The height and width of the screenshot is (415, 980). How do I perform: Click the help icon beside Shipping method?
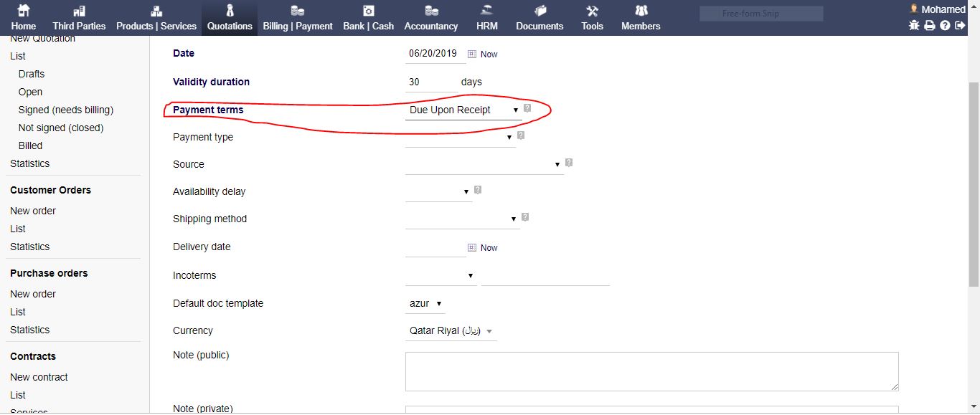pyautogui.click(x=525, y=216)
